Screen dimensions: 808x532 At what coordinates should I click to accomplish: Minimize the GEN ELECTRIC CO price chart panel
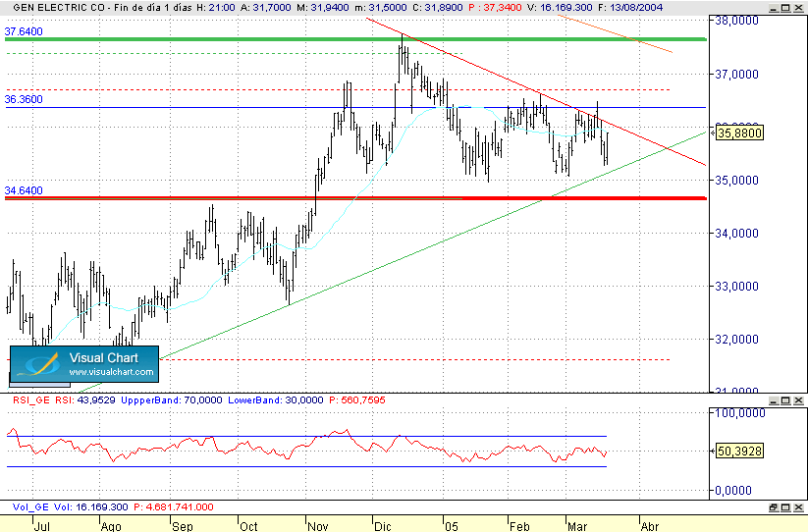pos(774,8)
